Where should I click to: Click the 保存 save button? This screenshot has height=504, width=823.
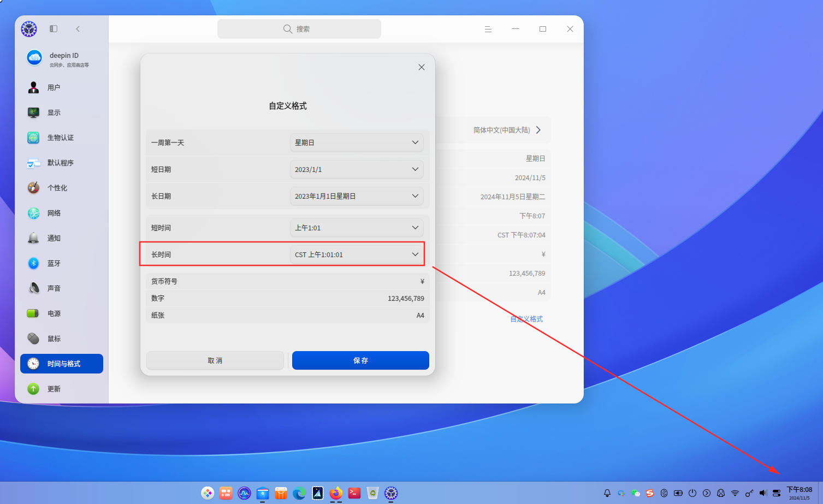coord(360,360)
